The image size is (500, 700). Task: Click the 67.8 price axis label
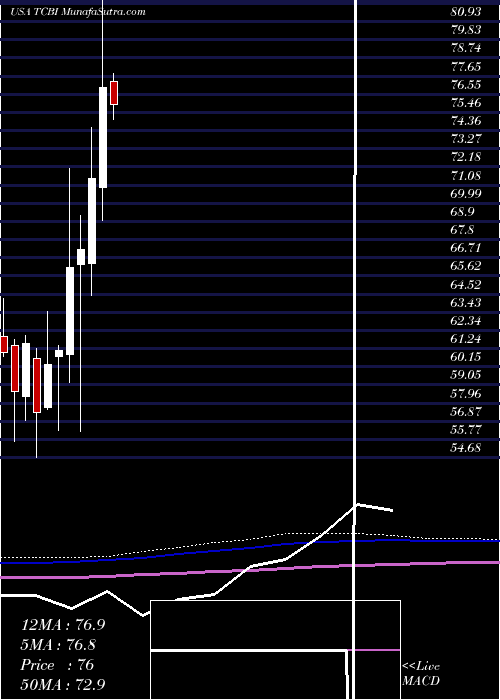(462, 230)
